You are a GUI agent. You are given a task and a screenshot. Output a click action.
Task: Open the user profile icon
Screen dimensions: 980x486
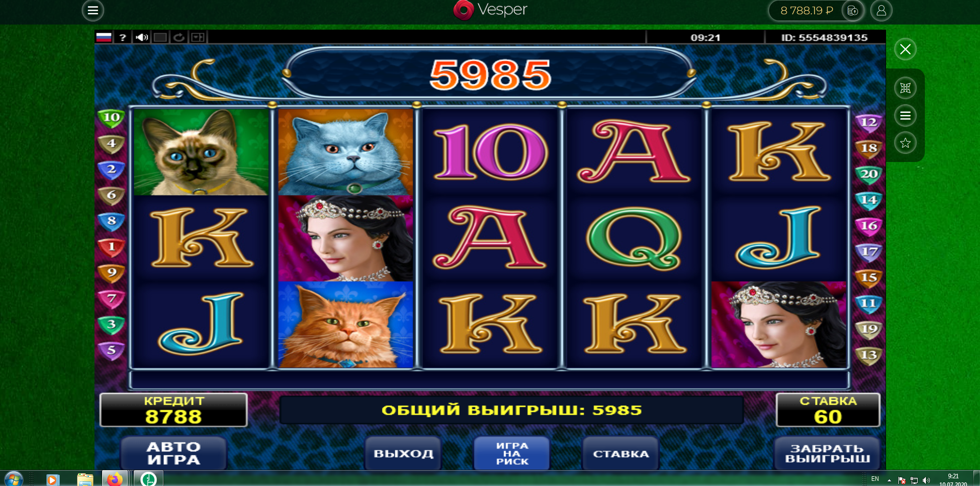pyautogui.click(x=881, y=10)
